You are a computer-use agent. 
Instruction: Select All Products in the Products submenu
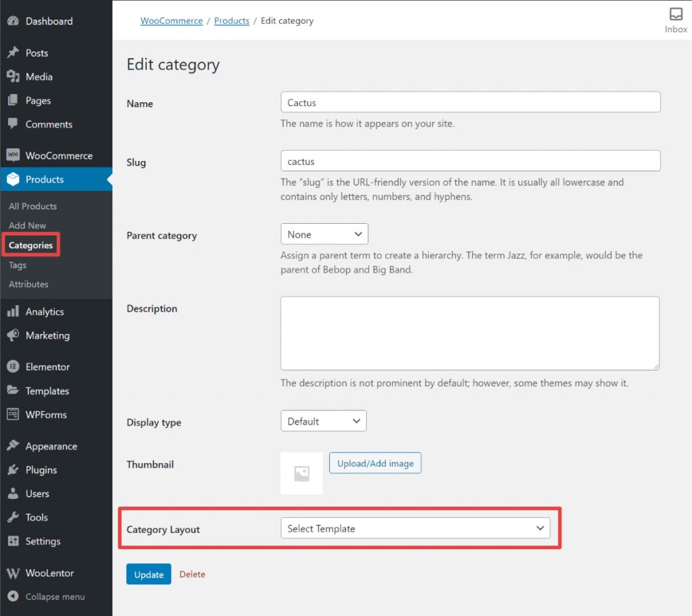click(32, 206)
